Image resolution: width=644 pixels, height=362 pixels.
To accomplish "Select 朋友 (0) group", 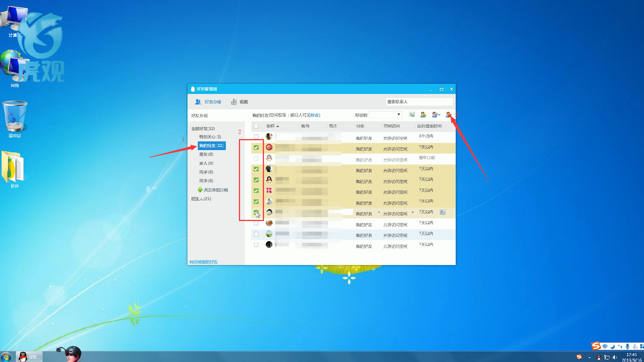I will point(206,154).
